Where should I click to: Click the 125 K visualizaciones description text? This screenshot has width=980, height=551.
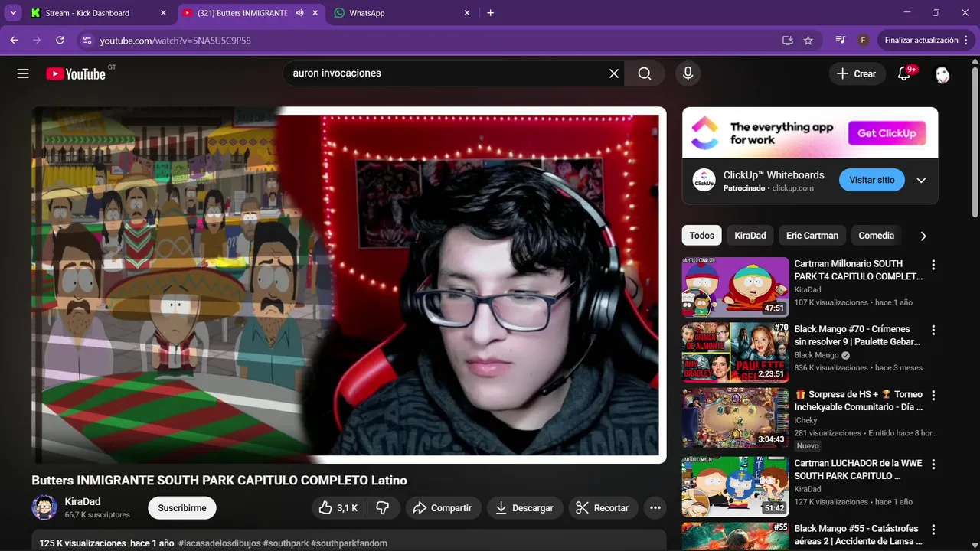pos(83,543)
